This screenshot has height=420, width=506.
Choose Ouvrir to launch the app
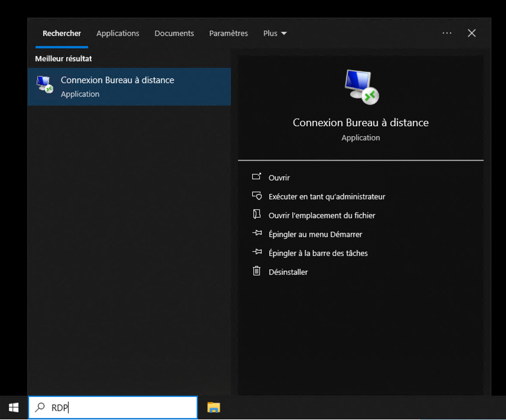pyautogui.click(x=279, y=178)
